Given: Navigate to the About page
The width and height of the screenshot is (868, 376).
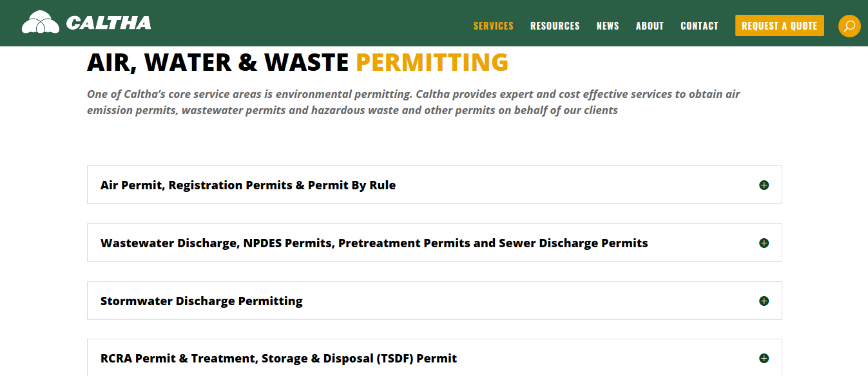Looking at the screenshot, I should click(x=650, y=26).
